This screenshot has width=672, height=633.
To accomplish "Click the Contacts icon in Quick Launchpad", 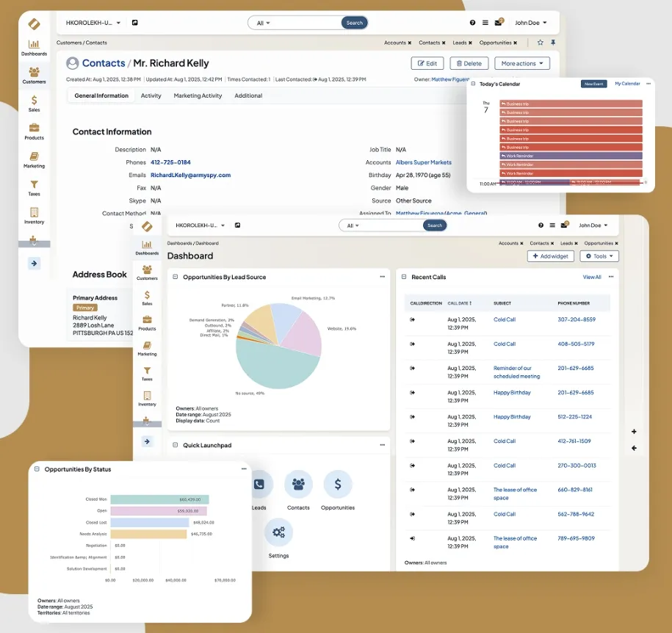I will pos(298,484).
